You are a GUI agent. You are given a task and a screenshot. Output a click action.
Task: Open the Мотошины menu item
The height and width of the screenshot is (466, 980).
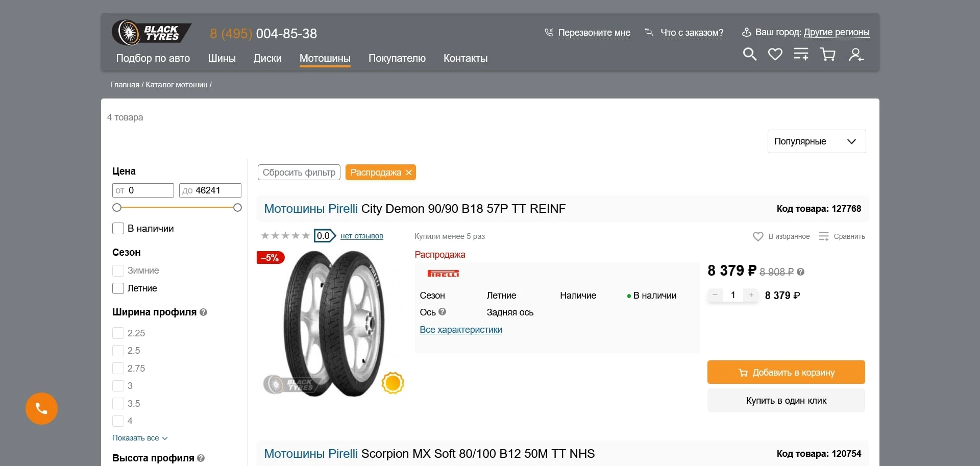(x=325, y=59)
